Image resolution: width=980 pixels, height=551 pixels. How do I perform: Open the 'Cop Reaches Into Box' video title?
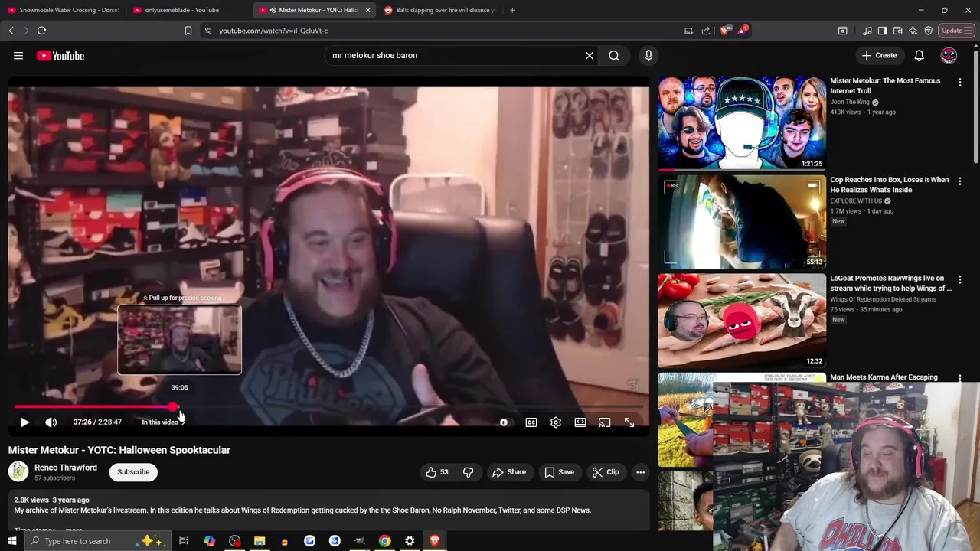pyautogui.click(x=889, y=184)
